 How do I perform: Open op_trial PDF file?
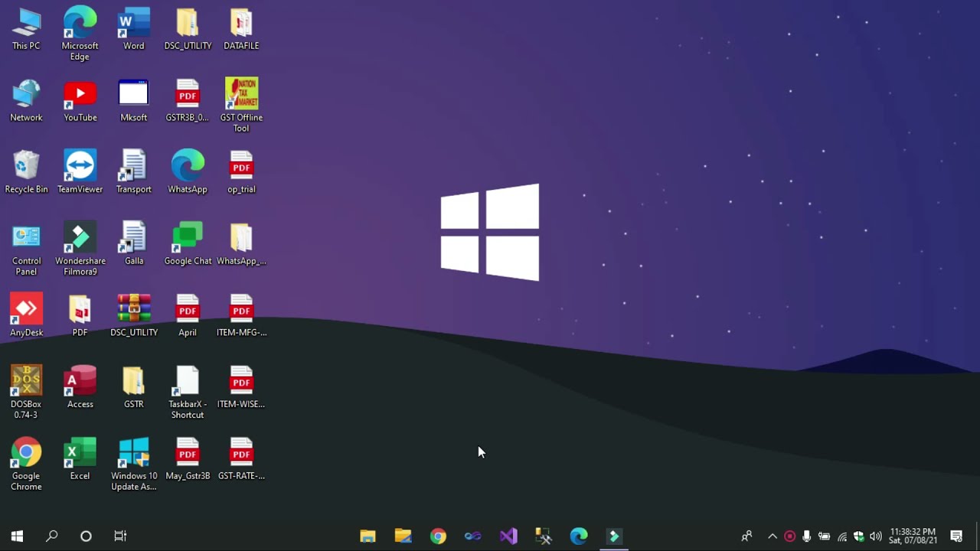click(241, 172)
